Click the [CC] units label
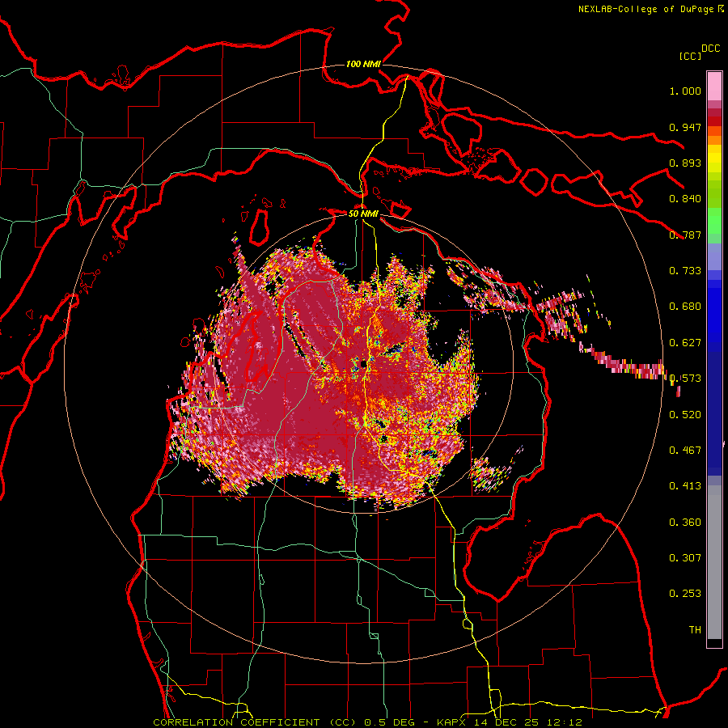The image size is (728, 728). (x=690, y=56)
